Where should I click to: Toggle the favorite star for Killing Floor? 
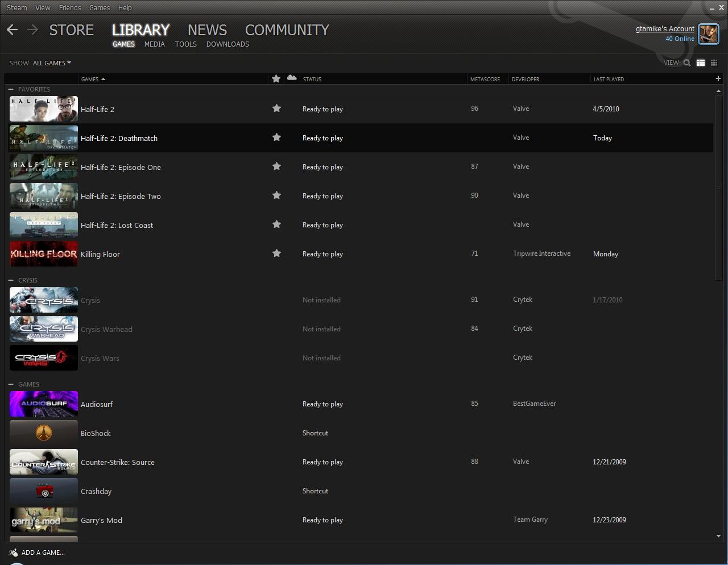[276, 253]
